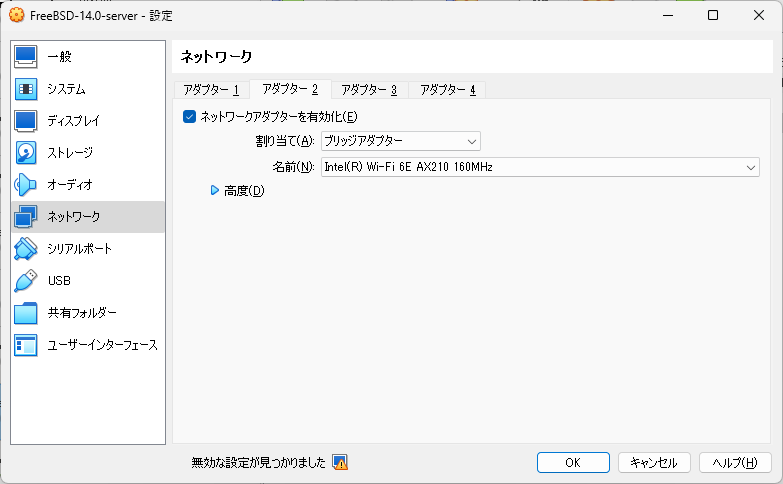
Task: Select the ストレージ disk icon
Action: coord(25,153)
